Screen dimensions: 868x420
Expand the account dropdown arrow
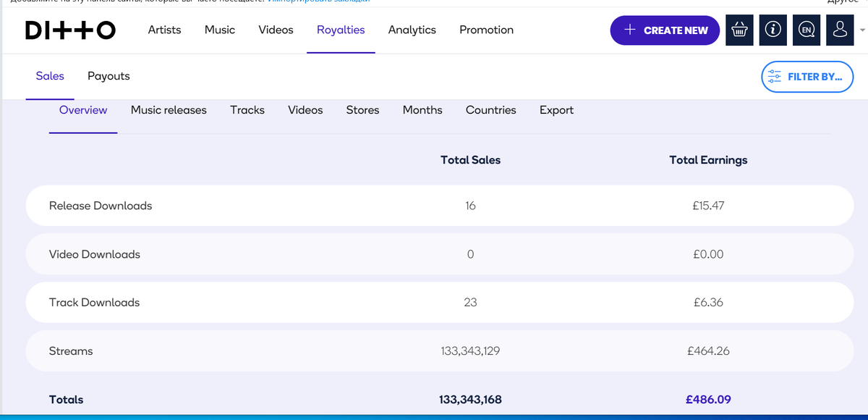(861, 30)
